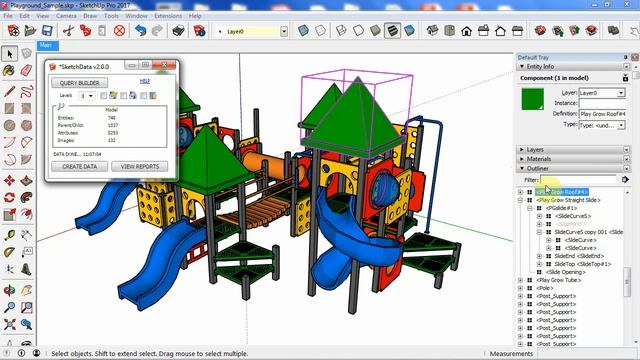Choose the Scale tool
Image resolution: width=640 pixels, height=360 pixels.
click(x=9, y=215)
